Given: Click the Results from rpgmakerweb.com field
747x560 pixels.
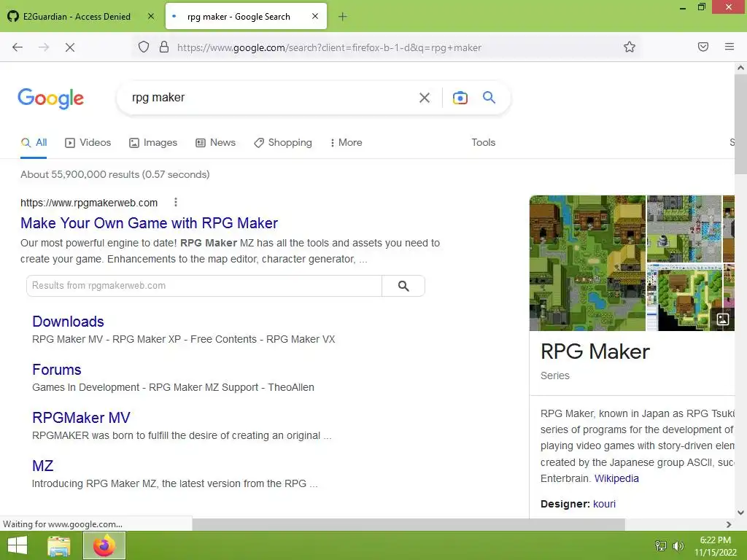Looking at the screenshot, I should coord(204,286).
